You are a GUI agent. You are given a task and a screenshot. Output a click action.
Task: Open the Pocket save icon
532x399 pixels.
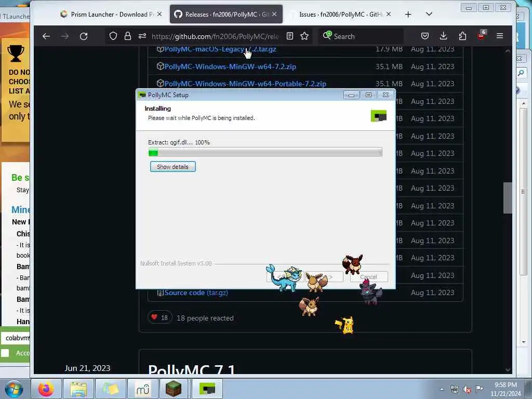pyautogui.click(x=425, y=36)
